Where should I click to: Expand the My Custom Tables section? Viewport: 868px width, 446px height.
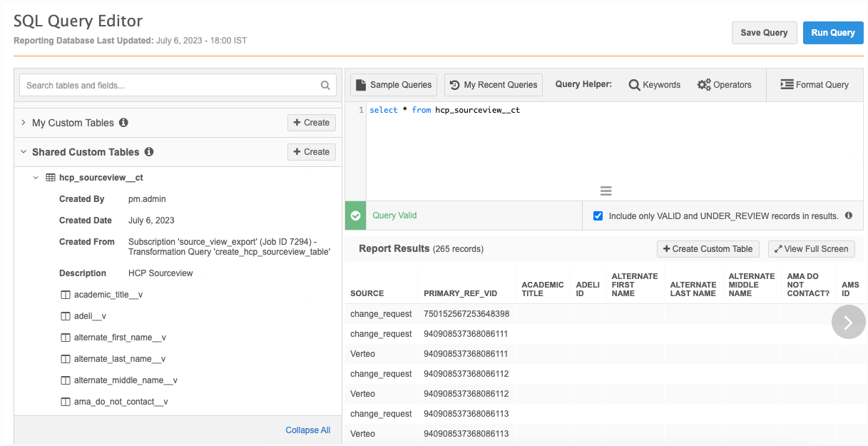[24, 123]
